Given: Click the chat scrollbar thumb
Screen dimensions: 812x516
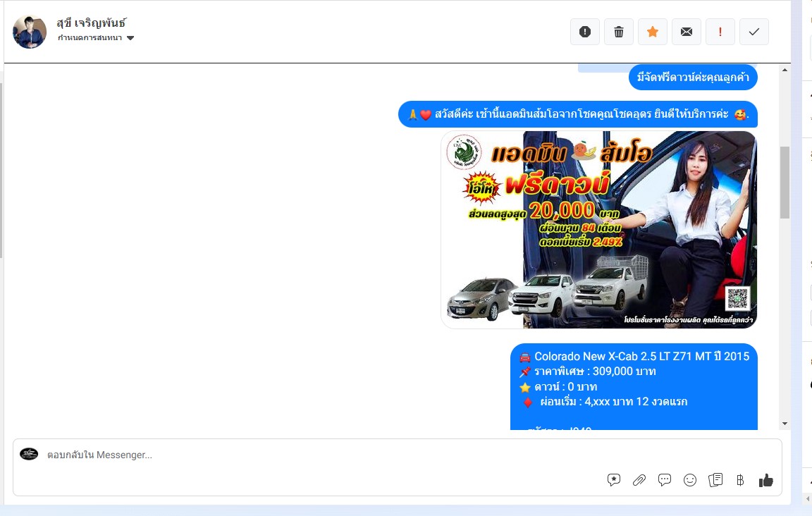Looking at the screenshot, I should pos(785,183).
